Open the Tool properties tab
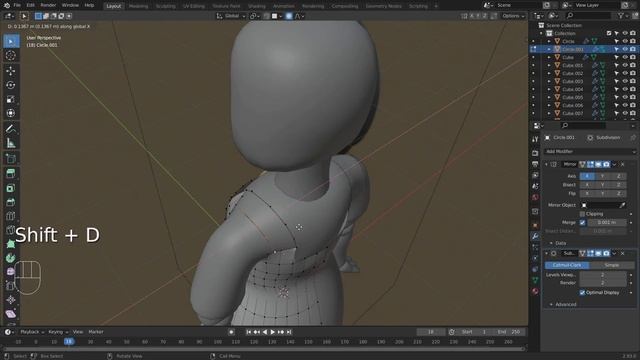This screenshot has width=640, height=360. click(x=535, y=140)
